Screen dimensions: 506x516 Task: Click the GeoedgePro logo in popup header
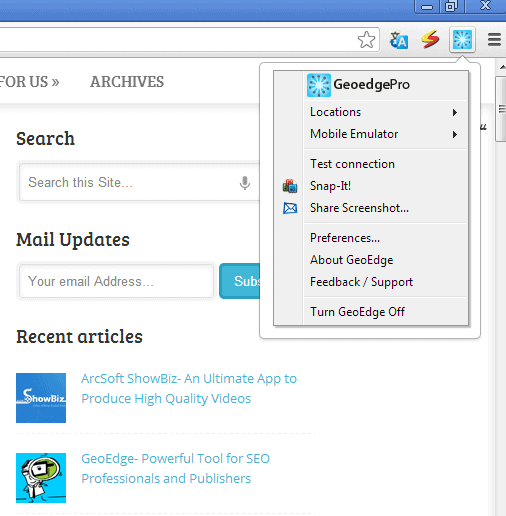(319, 85)
